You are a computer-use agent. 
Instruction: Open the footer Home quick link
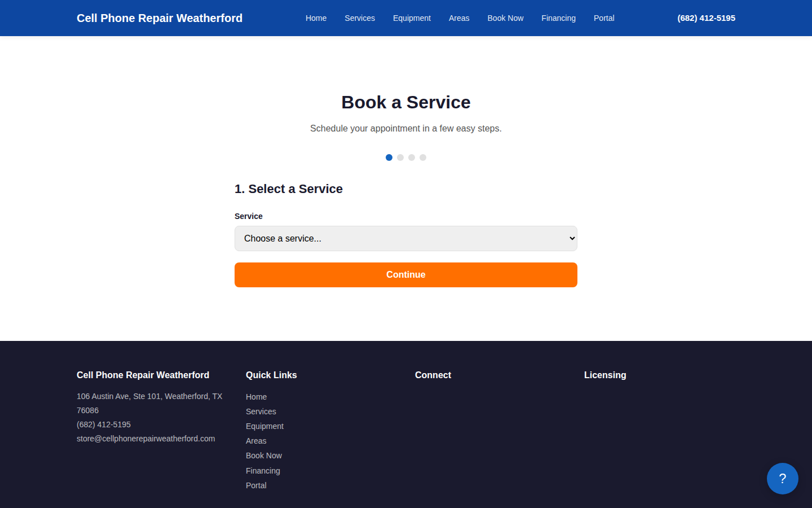pos(256,397)
